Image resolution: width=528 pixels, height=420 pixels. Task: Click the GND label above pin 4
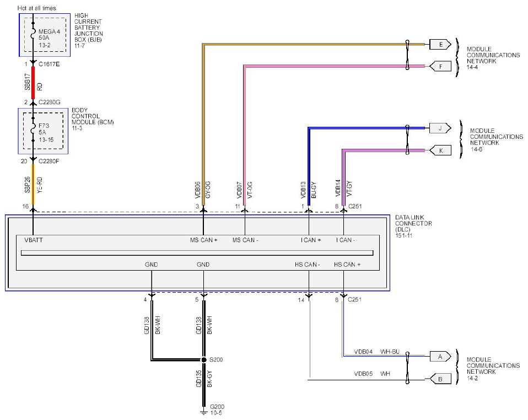tap(151, 265)
